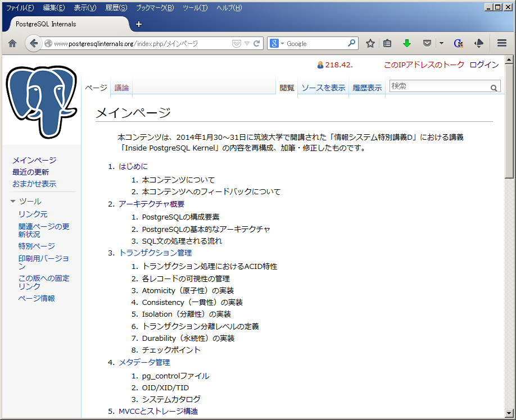Click the text SQL文の処理される流れ
This screenshot has width=516, height=420.
click(x=182, y=241)
